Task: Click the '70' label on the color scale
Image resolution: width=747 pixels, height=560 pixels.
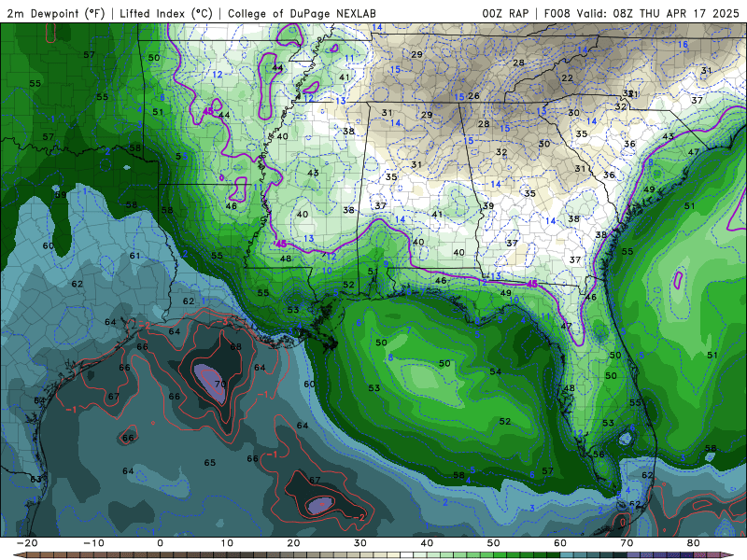Action: point(627,543)
